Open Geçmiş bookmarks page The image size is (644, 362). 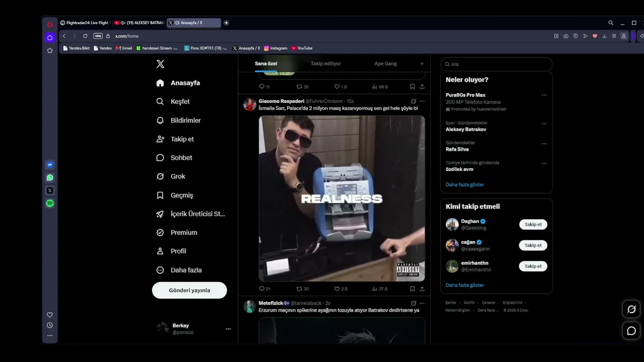[x=175, y=195]
